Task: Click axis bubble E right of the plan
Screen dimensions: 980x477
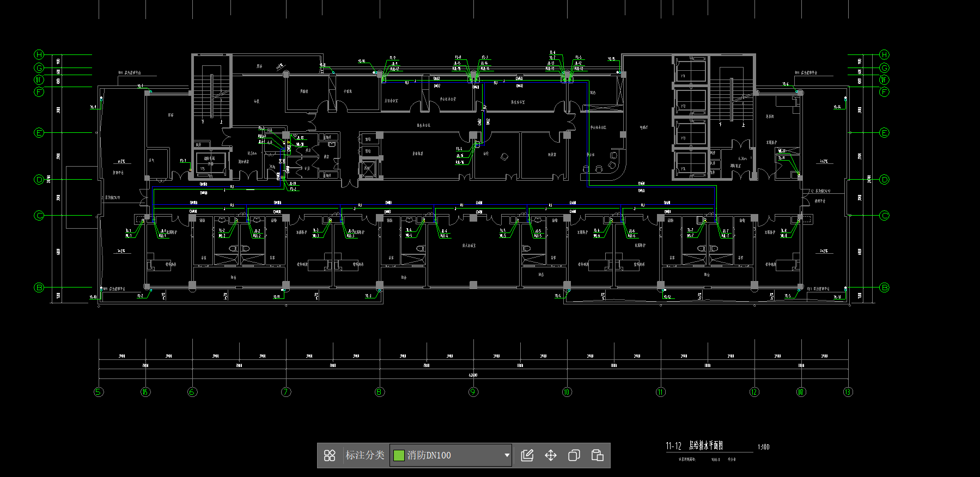Action: pyautogui.click(x=885, y=133)
